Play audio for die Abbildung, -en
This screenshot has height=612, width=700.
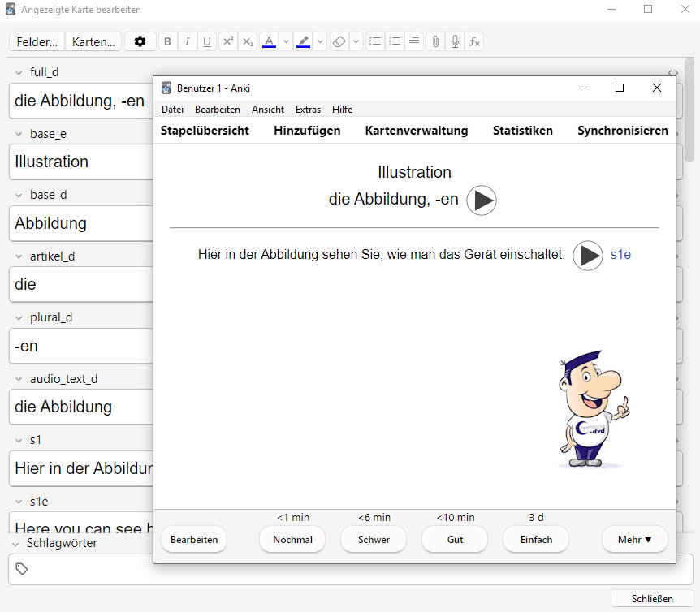482,200
